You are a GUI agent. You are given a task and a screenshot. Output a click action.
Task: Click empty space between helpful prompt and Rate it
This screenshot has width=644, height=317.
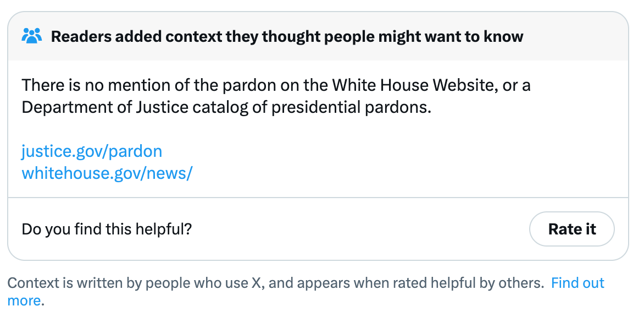[357, 229]
